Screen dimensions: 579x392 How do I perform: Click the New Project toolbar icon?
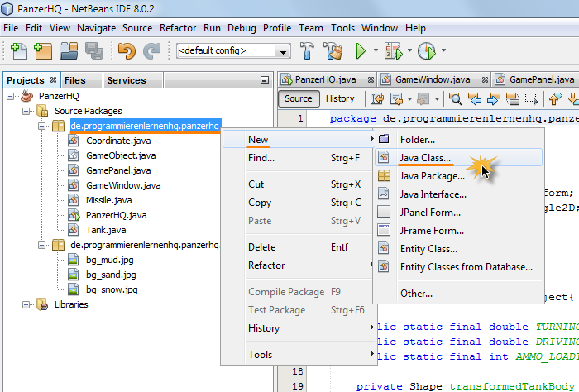(43, 51)
